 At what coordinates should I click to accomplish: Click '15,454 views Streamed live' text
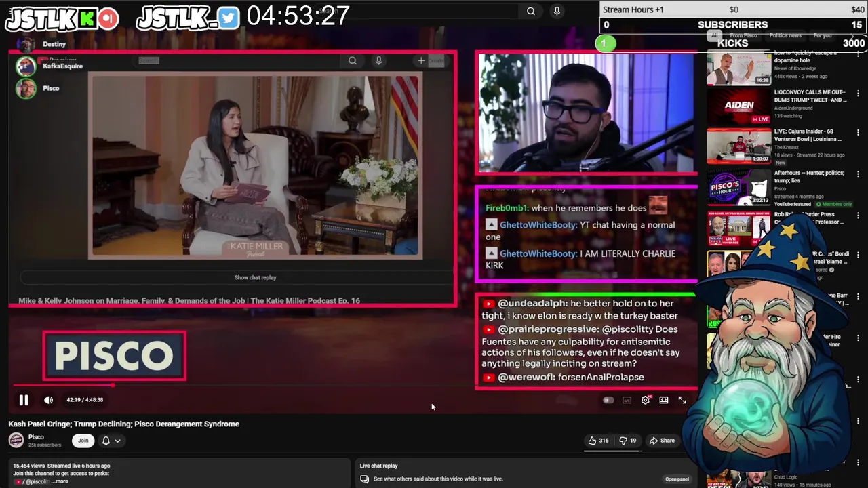click(61, 466)
